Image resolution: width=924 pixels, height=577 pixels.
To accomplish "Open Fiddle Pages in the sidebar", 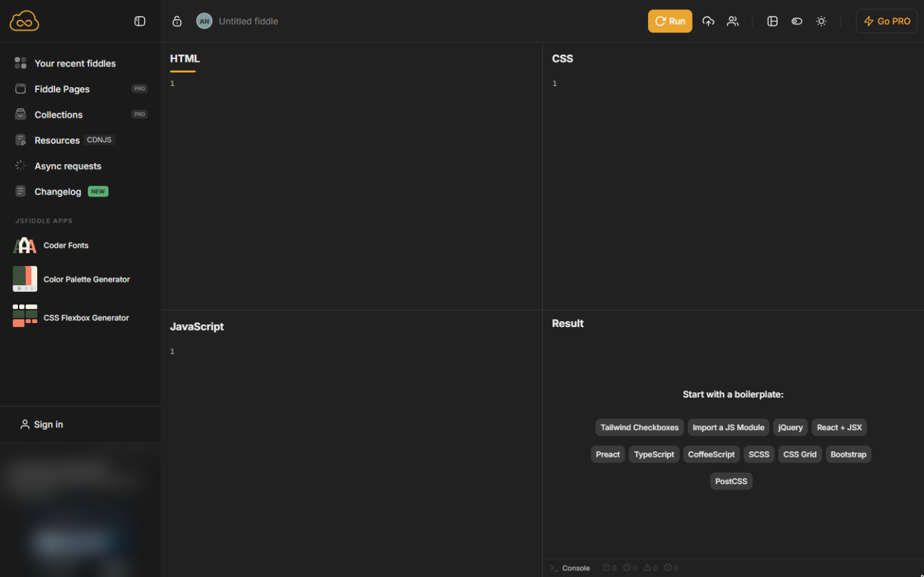I will click(x=80, y=88).
